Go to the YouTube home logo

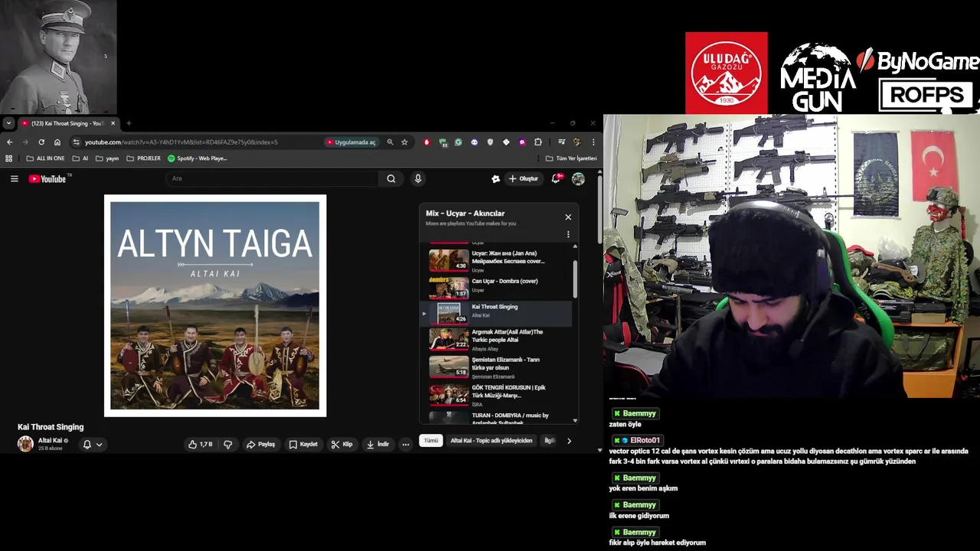pos(47,178)
